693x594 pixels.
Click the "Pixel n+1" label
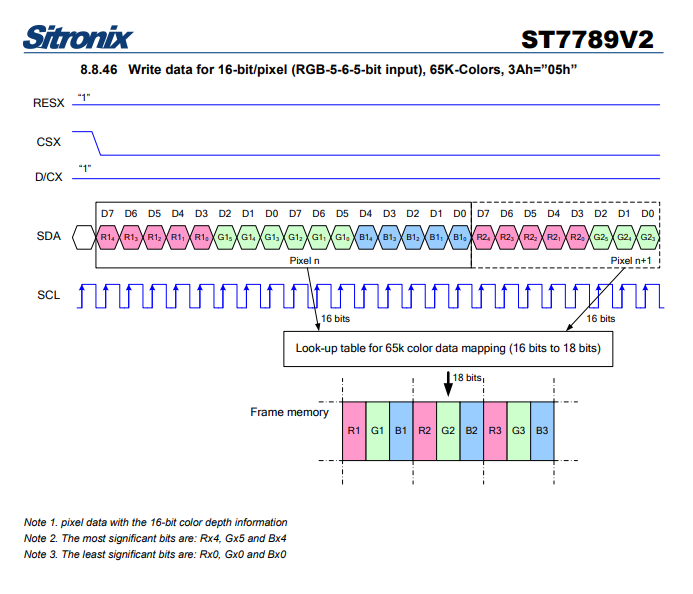pyautogui.click(x=631, y=261)
